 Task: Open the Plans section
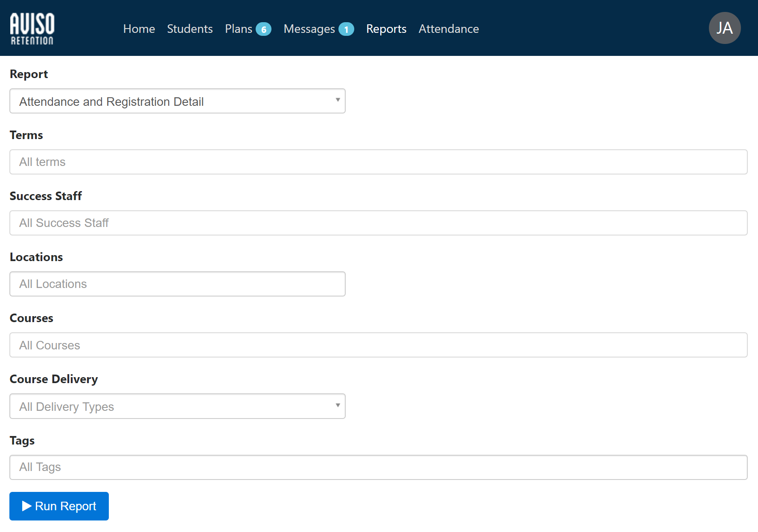[239, 29]
